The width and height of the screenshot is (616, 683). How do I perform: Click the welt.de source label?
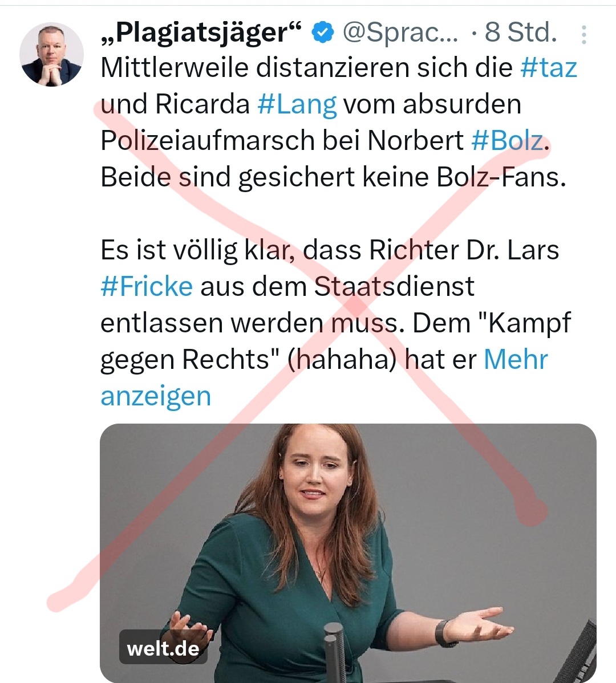tap(163, 649)
